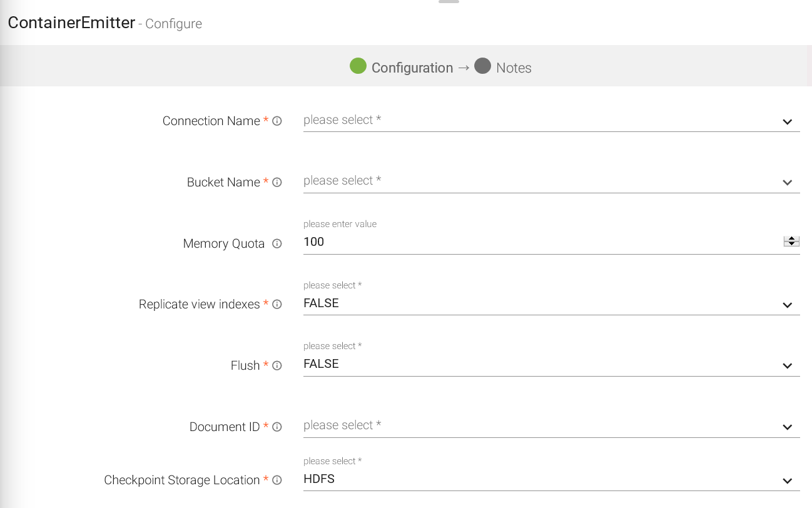
Task: Switch to the Notes step
Action: (x=513, y=68)
